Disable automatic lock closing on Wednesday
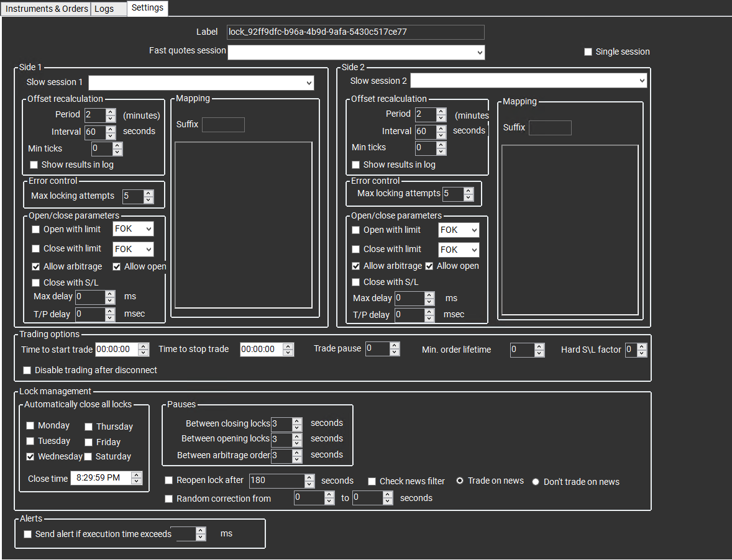732x560 pixels. point(30,456)
